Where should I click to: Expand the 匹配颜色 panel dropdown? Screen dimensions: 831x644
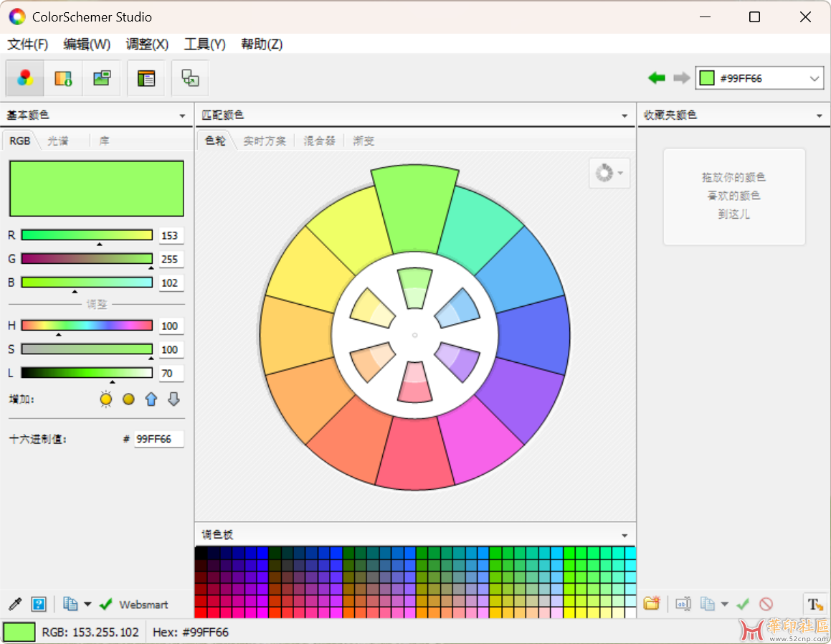pyautogui.click(x=623, y=115)
